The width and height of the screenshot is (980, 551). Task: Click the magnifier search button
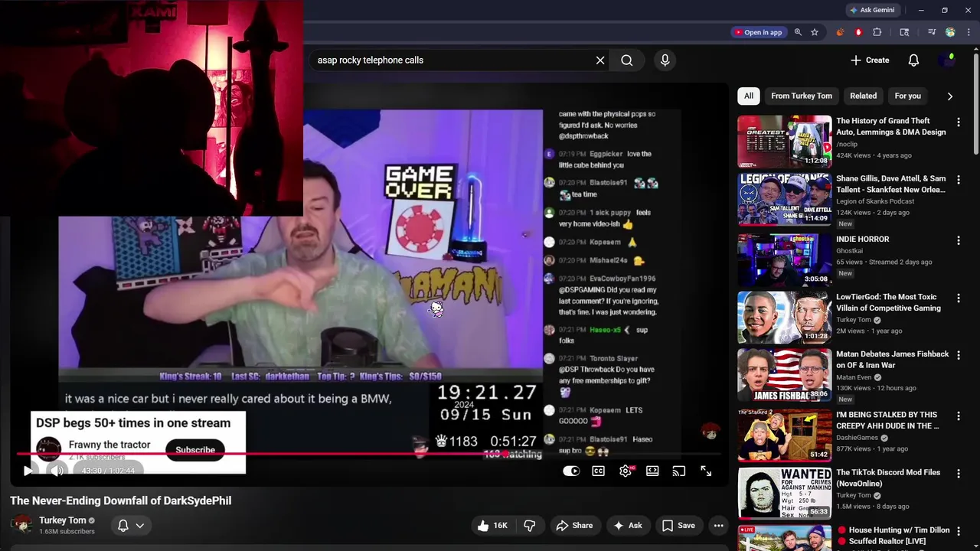click(627, 60)
